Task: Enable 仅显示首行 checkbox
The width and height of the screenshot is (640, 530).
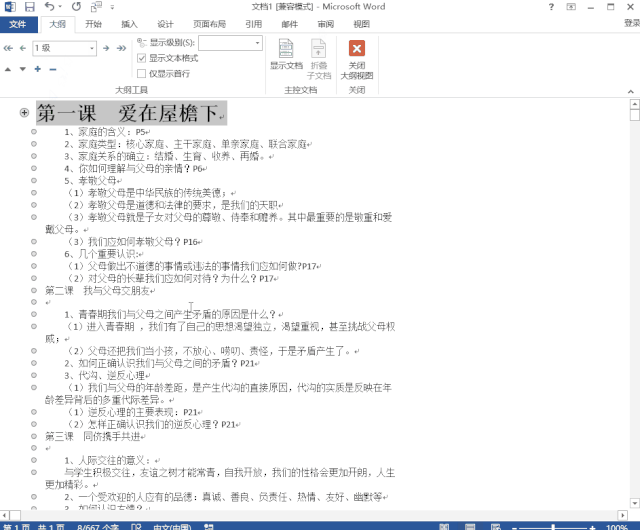Action: 142,73
